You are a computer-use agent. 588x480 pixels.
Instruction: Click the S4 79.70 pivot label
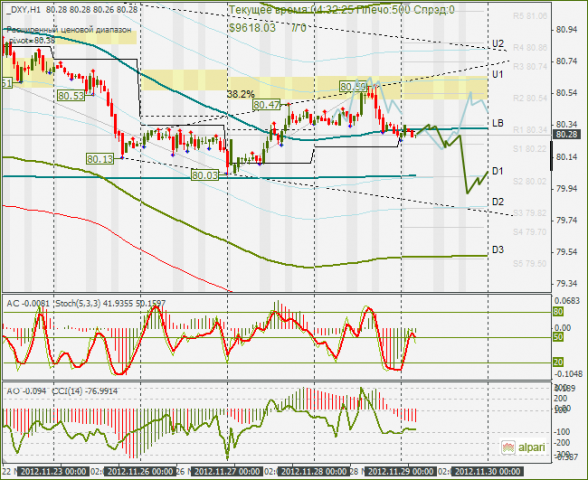click(530, 232)
